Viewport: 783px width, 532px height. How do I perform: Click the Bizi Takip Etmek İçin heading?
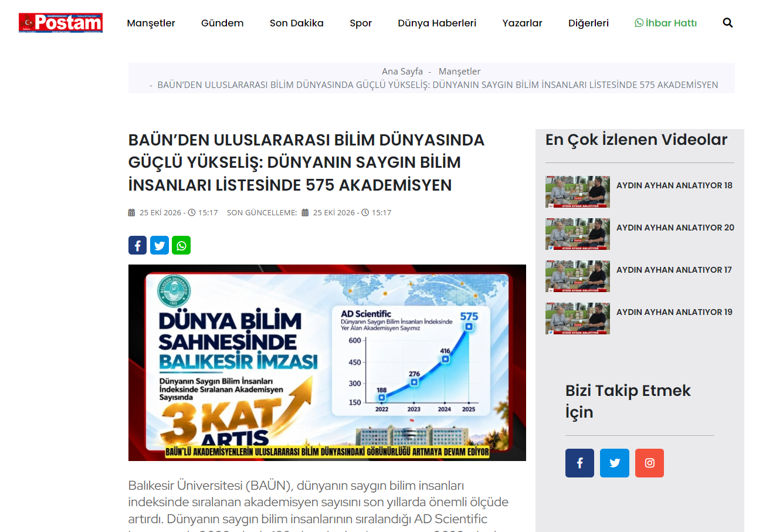tap(628, 401)
